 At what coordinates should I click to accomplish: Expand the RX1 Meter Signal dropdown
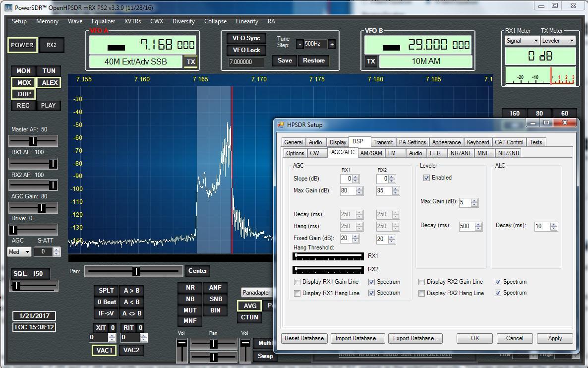(522, 41)
